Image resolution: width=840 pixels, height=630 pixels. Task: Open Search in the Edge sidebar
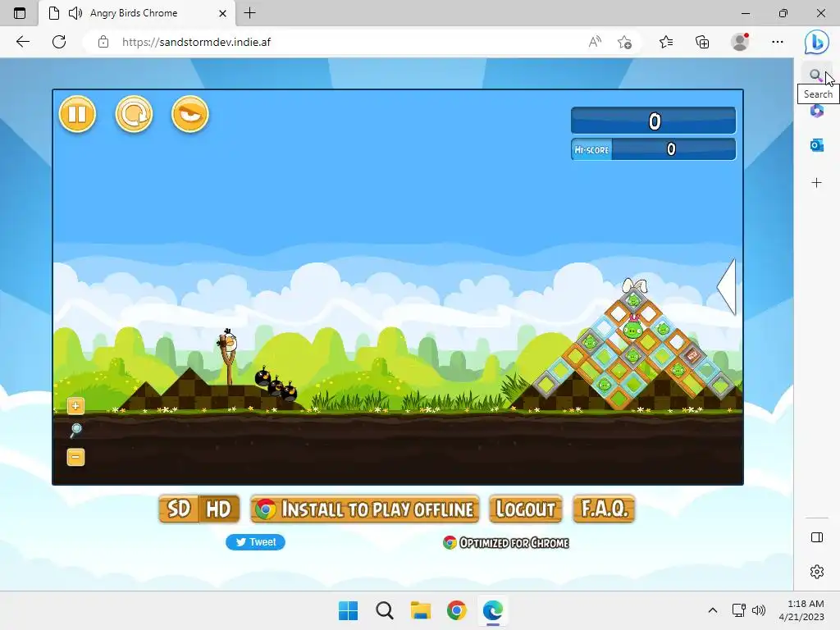pyautogui.click(x=815, y=75)
